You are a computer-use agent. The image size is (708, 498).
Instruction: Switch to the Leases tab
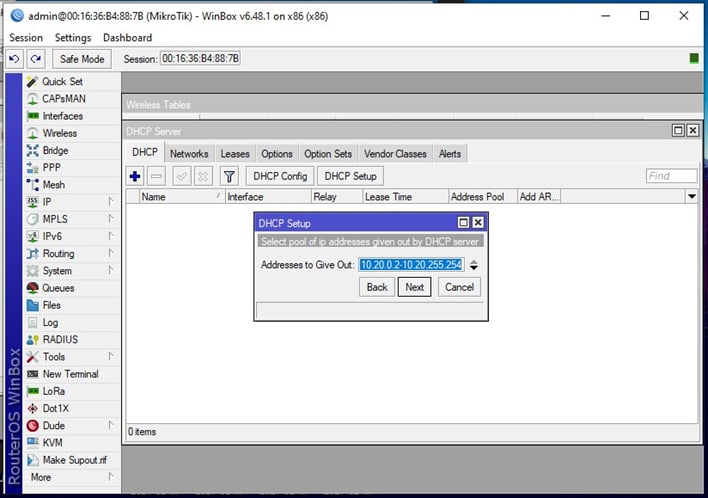coord(235,154)
